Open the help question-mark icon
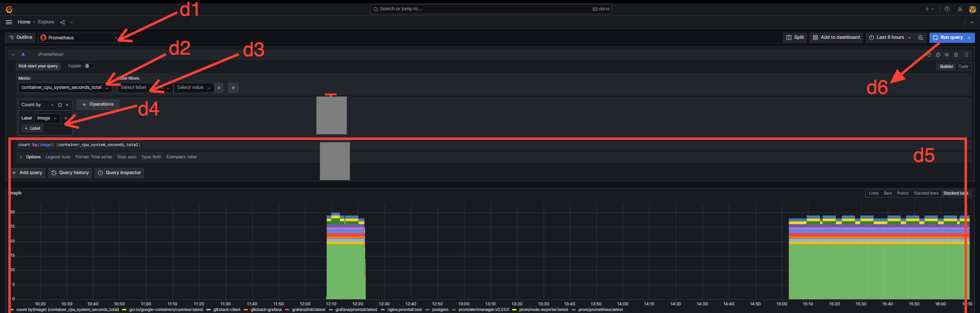 click(947, 9)
